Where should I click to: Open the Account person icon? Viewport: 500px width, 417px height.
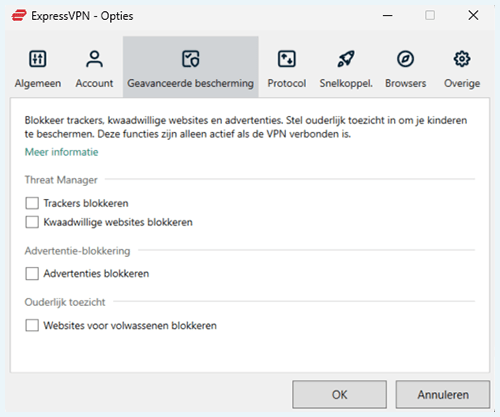point(94,59)
